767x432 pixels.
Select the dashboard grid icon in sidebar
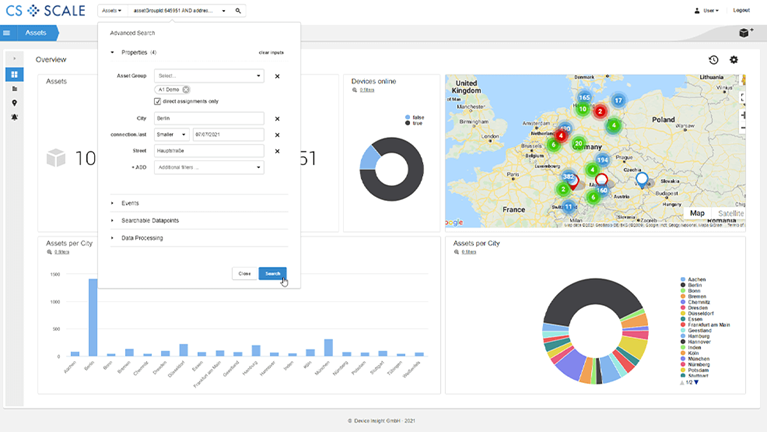pyautogui.click(x=15, y=75)
